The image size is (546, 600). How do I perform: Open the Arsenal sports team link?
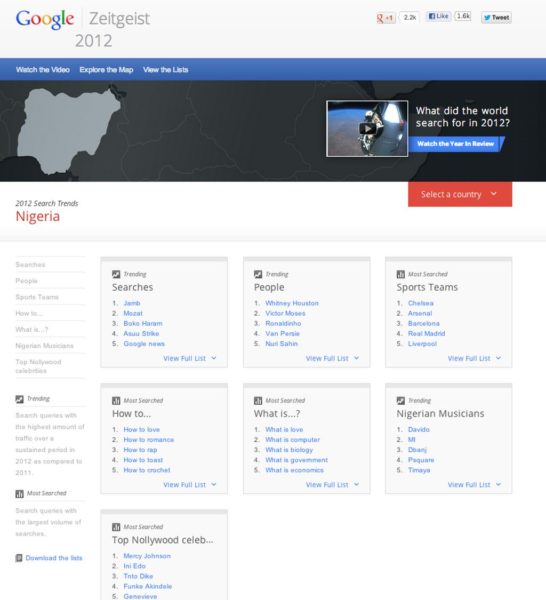(420, 313)
